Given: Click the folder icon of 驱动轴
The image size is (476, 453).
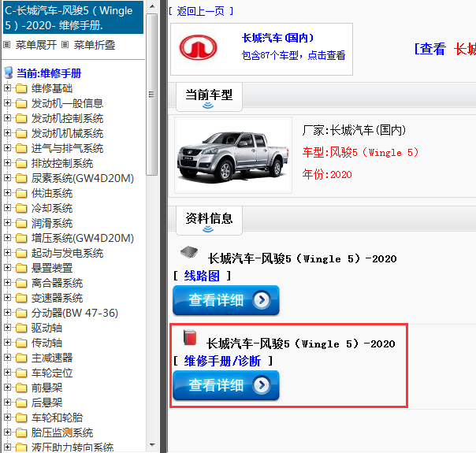Looking at the screenshot, I should tap(21, 328).
